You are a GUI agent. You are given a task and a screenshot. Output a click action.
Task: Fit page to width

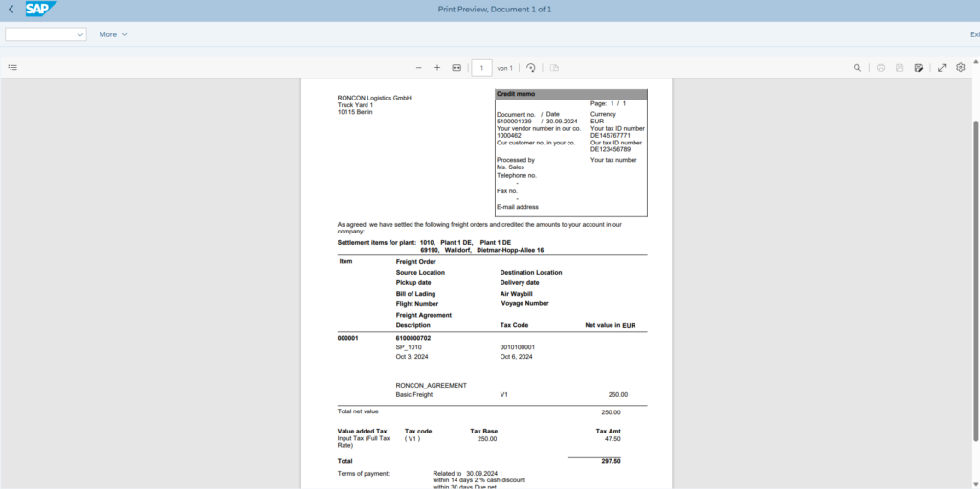coord(457,68)
